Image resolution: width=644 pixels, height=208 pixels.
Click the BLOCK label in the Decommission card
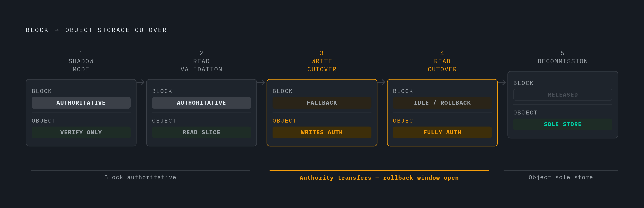523,83
